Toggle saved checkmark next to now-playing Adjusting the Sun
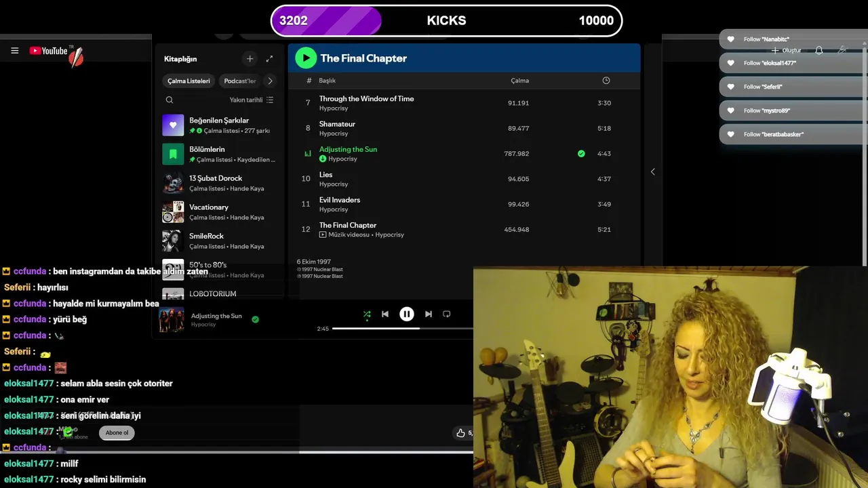The image size is (868, 488). [255, 319]
